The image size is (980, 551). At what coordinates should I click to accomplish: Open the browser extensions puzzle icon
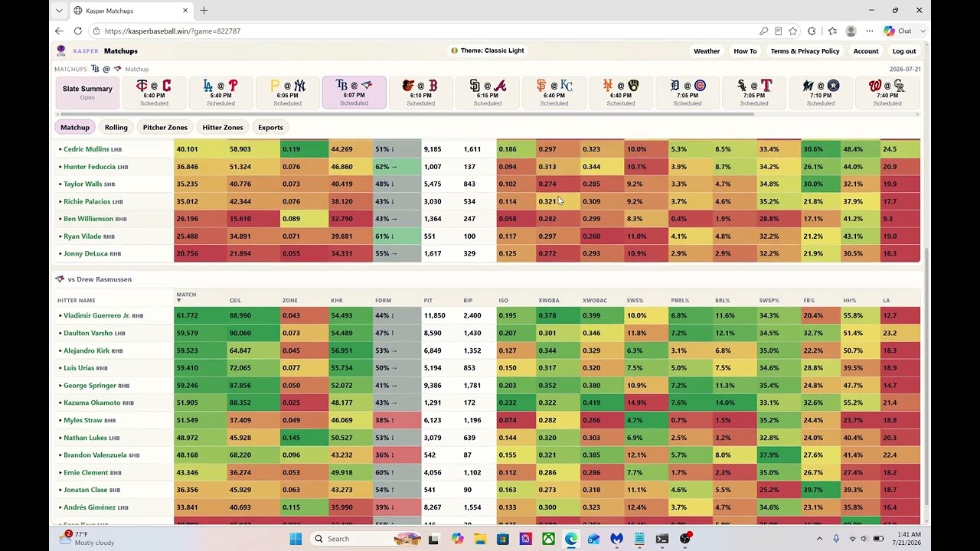point(812,31)
